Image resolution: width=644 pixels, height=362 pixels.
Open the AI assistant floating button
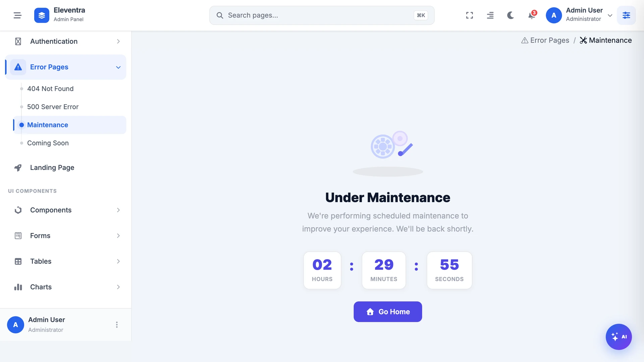(x=619, y=337)
